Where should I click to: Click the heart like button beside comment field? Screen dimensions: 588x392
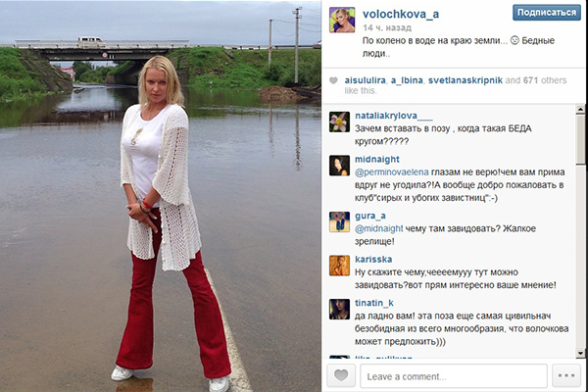point(341,375)
